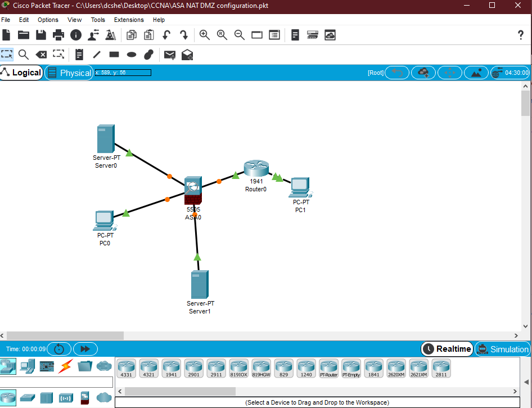Pick the PT-Router from device list

pos(328,368)
